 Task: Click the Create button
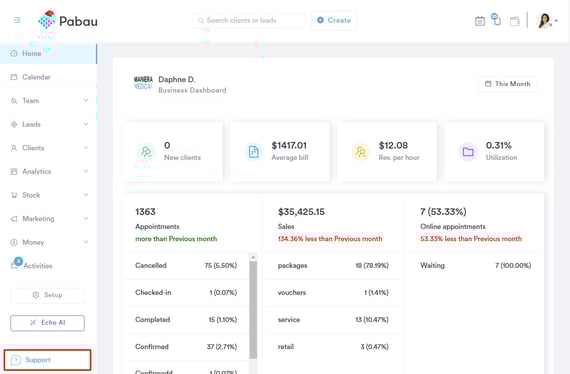point(334,20)
